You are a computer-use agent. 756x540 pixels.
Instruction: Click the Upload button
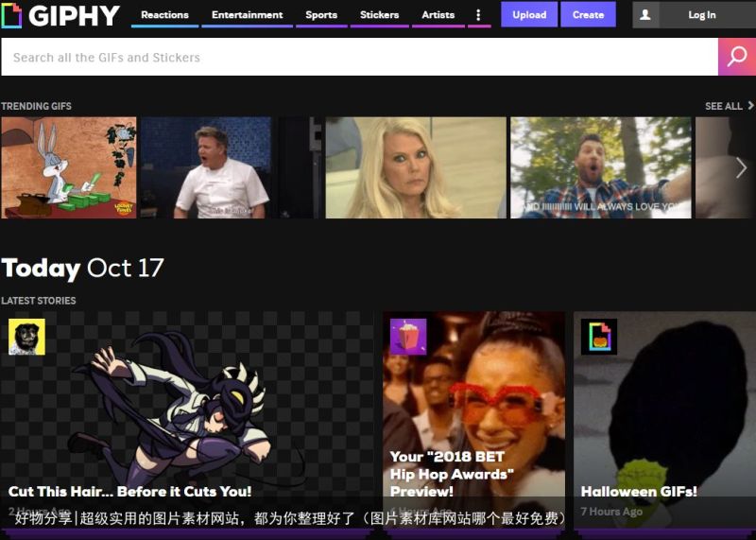pyautogui.click(x=529, y=14)
